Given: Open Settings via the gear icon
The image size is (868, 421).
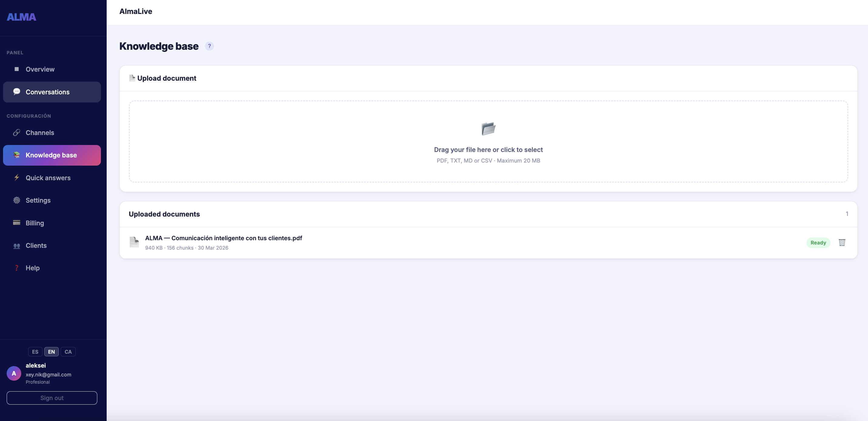Looking at the screenshot, I should pos(16,200).
